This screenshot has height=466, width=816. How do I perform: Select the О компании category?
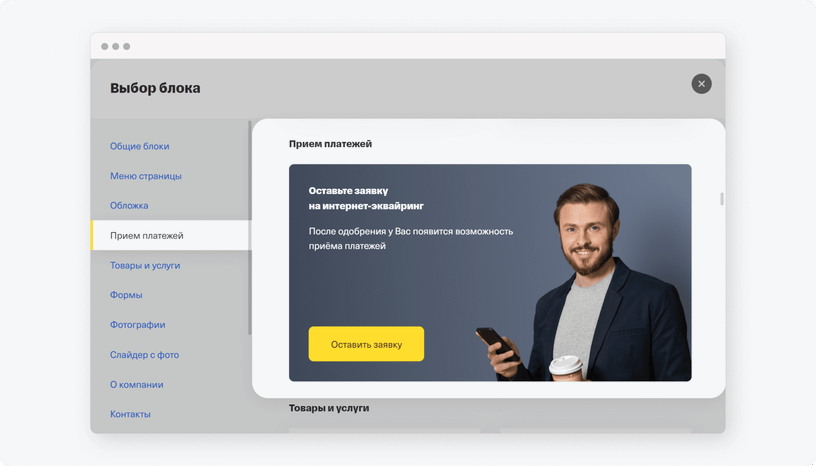136,385
